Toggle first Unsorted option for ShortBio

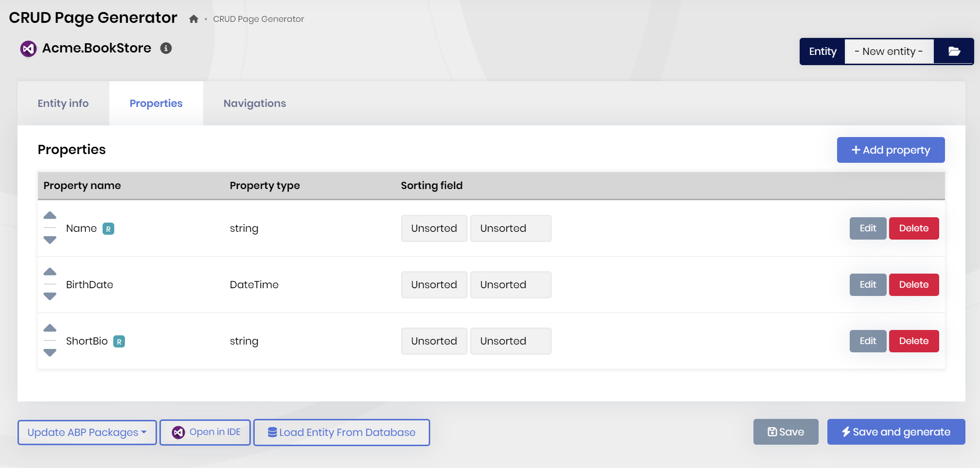pos(434,341)
